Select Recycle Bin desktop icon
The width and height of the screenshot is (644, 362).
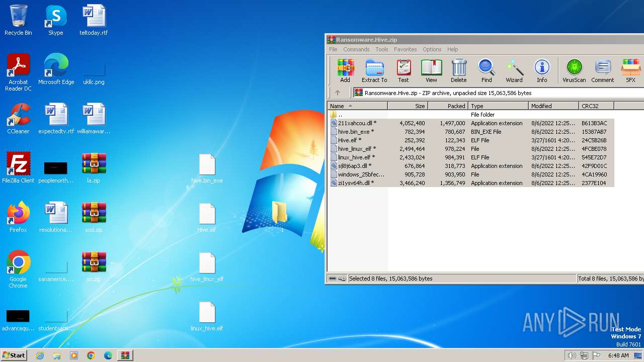18,20
